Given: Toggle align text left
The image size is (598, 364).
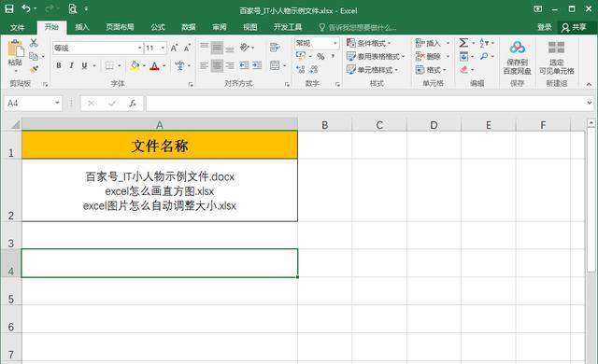Looking at the screenshot, I should pos(205,65).
